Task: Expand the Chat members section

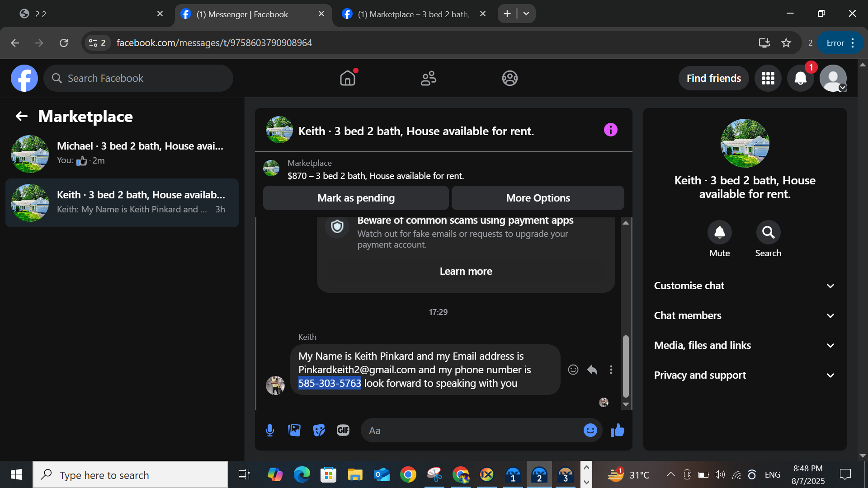Action: pos(745,315)
